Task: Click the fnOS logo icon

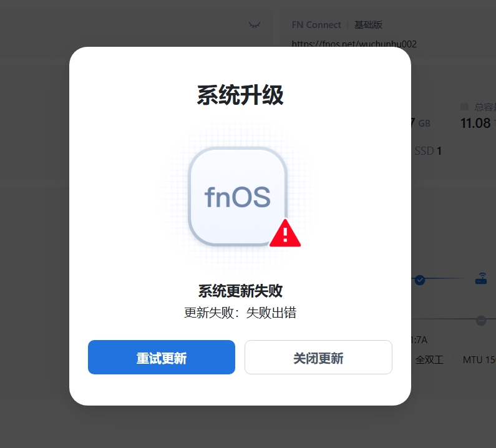Action: (x=238, y=197)
